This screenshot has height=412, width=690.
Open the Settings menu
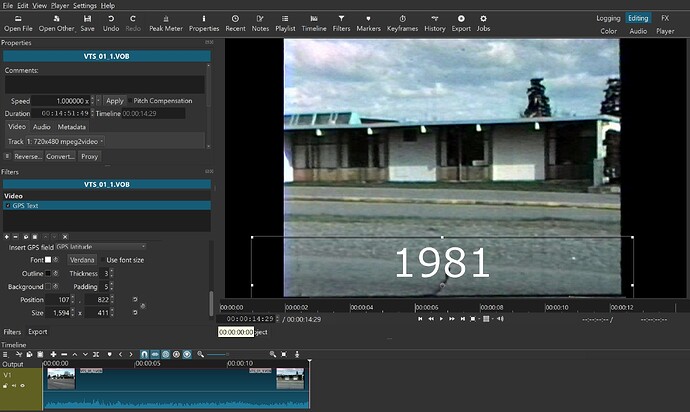(84, 5)
